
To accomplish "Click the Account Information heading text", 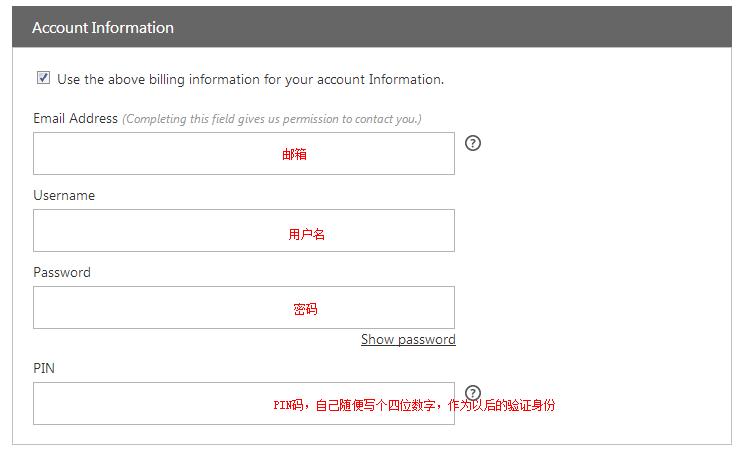I will [103, 28].
